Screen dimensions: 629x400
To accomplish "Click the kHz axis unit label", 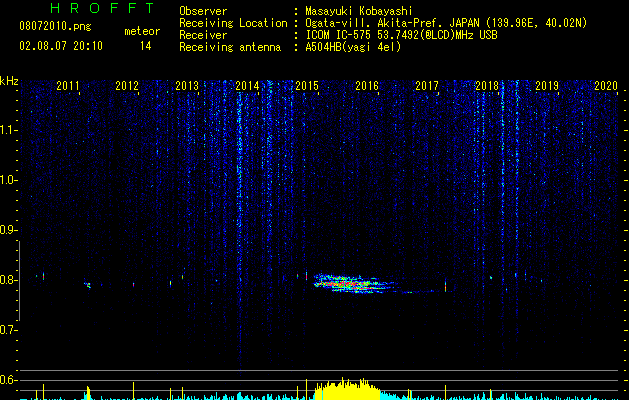I will [9, 81].
